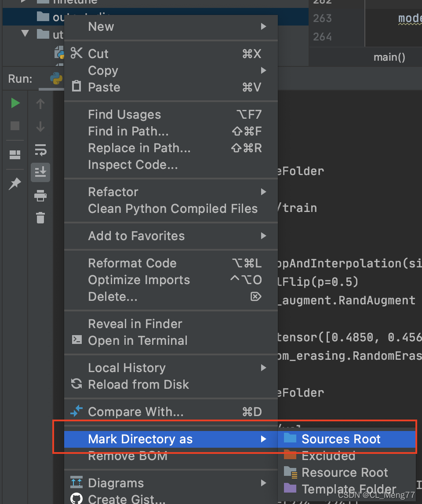Expand the Copy submenu arrow

(263, 70)
